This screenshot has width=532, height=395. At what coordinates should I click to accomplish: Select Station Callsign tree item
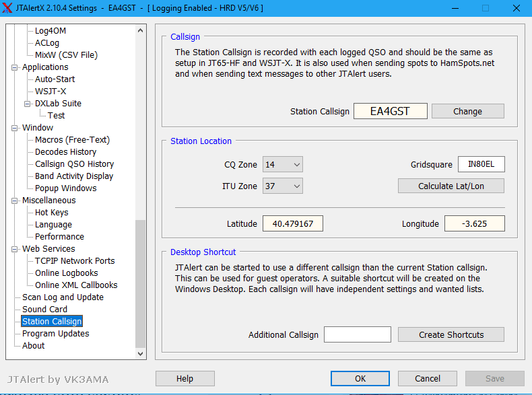(x=52, y=322)
